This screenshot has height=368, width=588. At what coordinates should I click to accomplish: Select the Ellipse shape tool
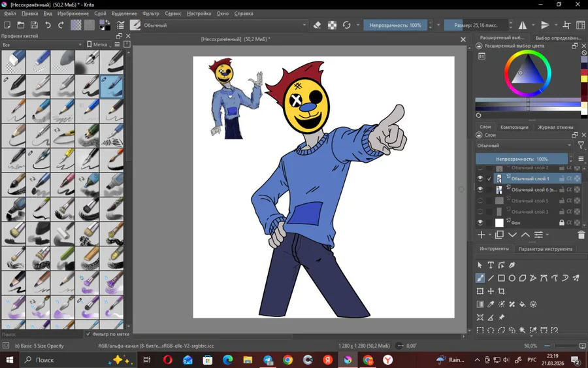pyautogui.click(x=512, y=278)
